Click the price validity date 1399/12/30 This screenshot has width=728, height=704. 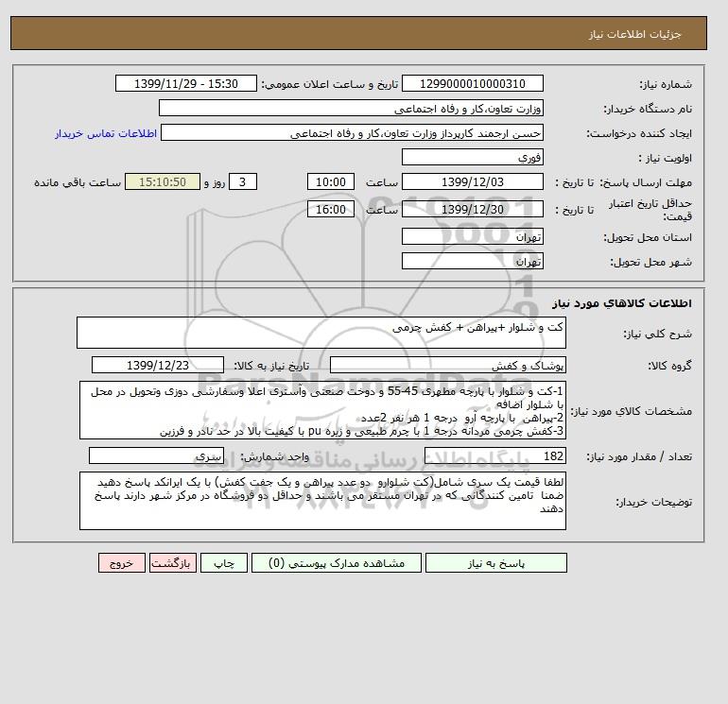(x=472, y=209)
